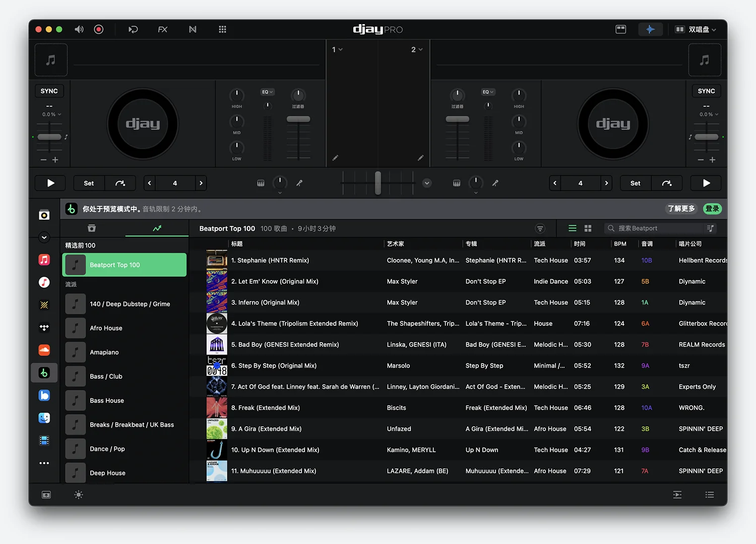
Task: Click the crossfader slider handle
Action: (378, 183)
